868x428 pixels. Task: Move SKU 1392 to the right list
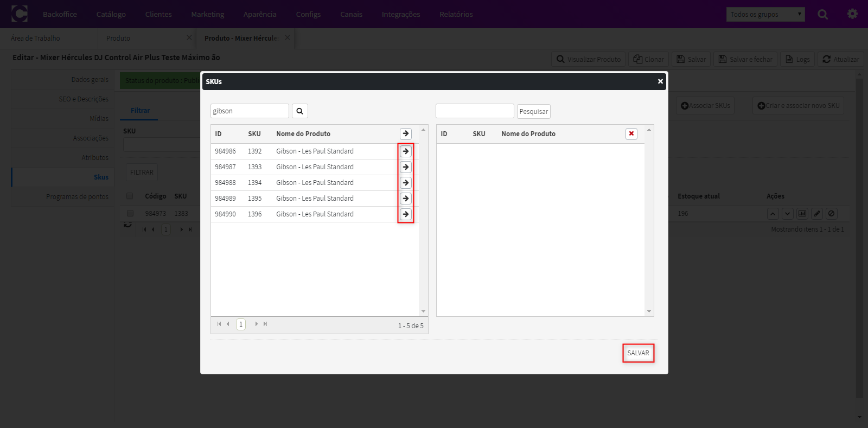point(406,151)
